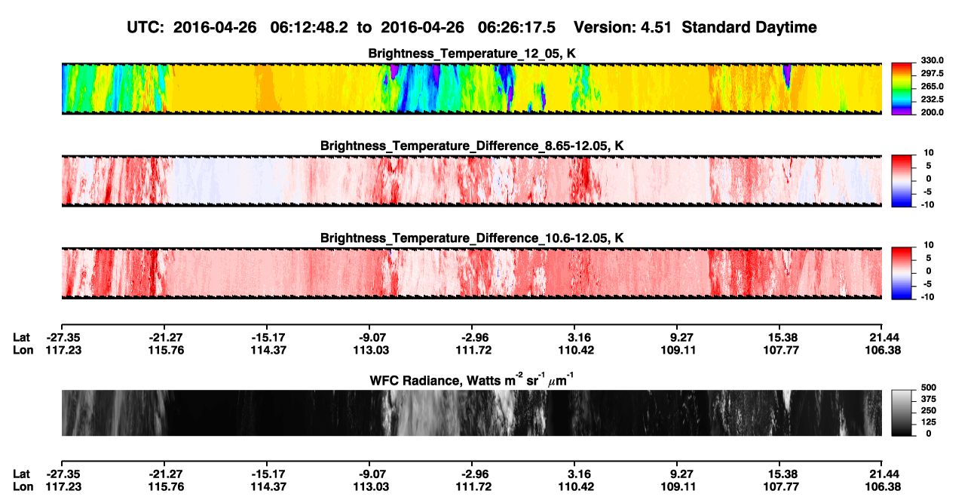Click the end time 06:26:17.5 in the title

(516, 28)
